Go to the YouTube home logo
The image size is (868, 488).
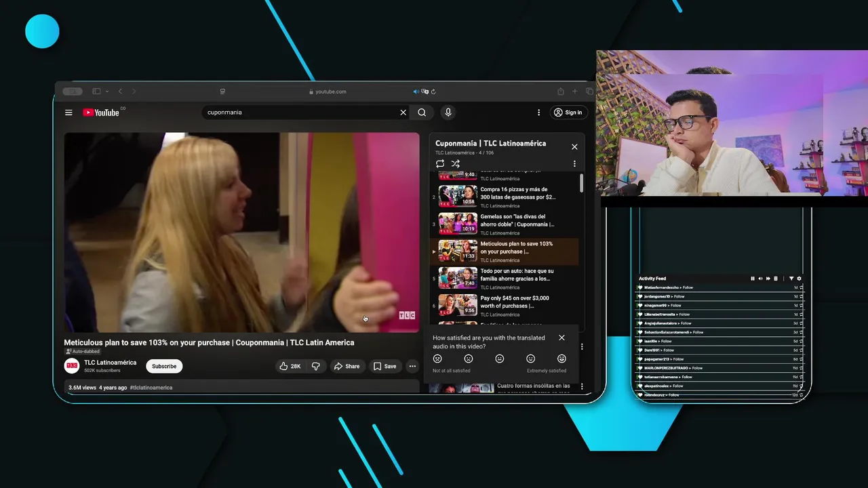pos(101,113)
